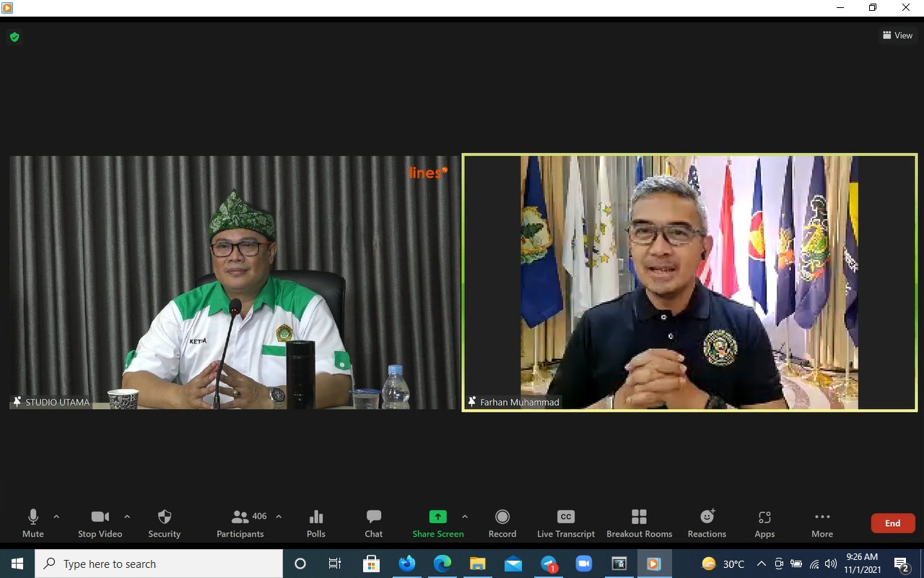Open the View layout menu
This screenshot has width=924, height=578.
[x=897, y=35]
